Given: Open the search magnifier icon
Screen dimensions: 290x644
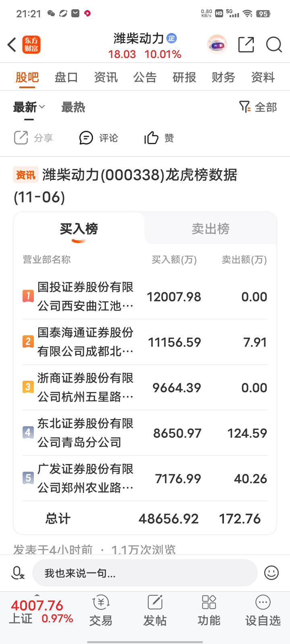Looking at the screenshot, I should [274, 45].
